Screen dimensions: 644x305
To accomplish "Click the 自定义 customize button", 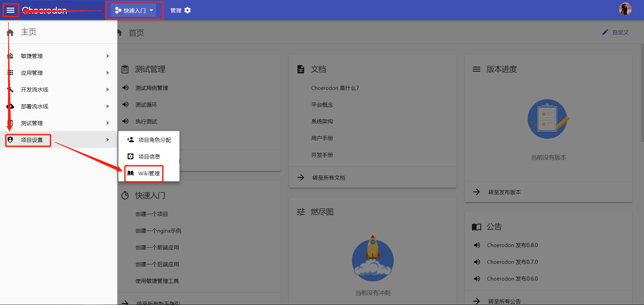I will point(615,32).
